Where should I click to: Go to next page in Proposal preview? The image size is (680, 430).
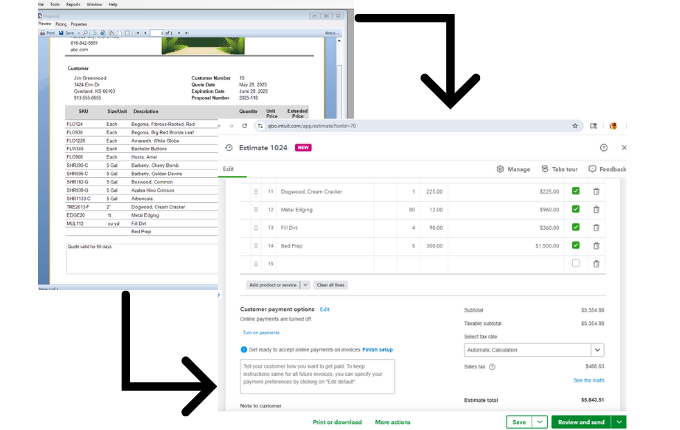(179, 33)
